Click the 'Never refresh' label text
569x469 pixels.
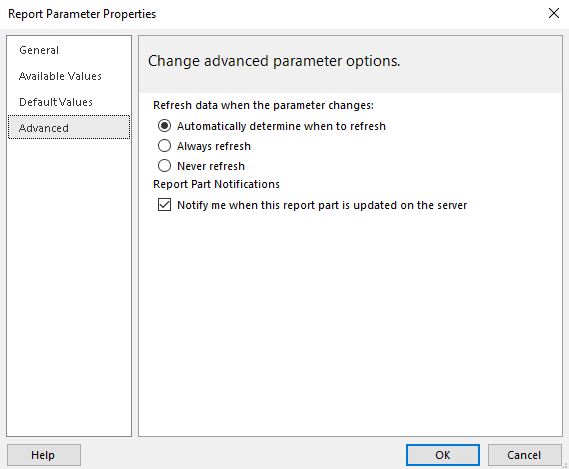coord(211,166)
